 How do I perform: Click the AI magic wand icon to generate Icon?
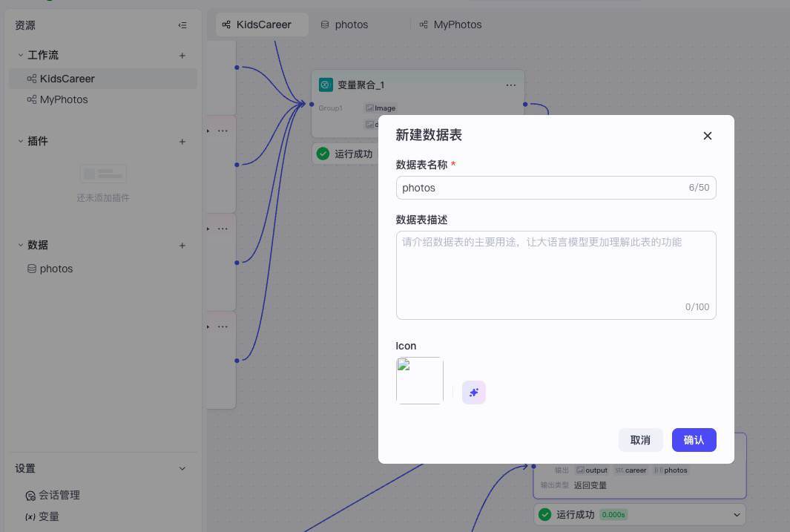pyautogui.click(x=474, y=392)
